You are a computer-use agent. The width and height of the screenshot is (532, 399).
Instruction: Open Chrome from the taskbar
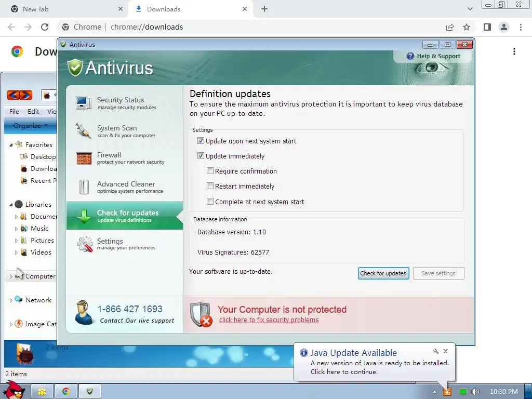(66, 392)
